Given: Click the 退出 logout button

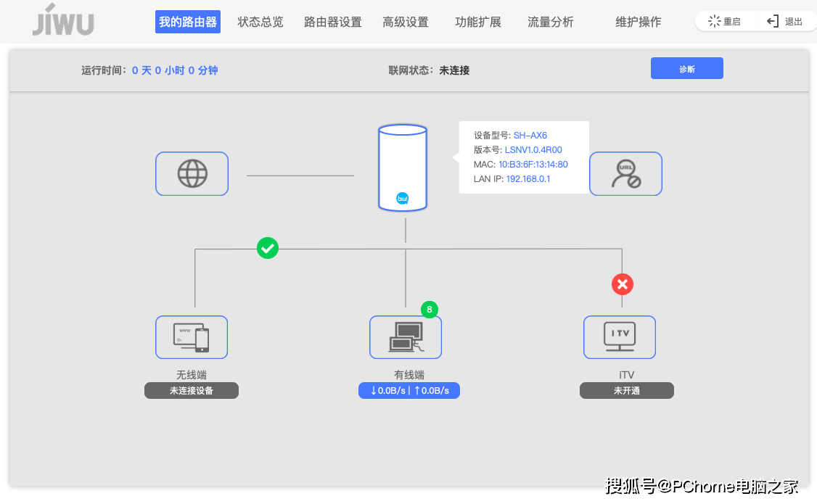Looking at the screenshot, I should (786, 22).
